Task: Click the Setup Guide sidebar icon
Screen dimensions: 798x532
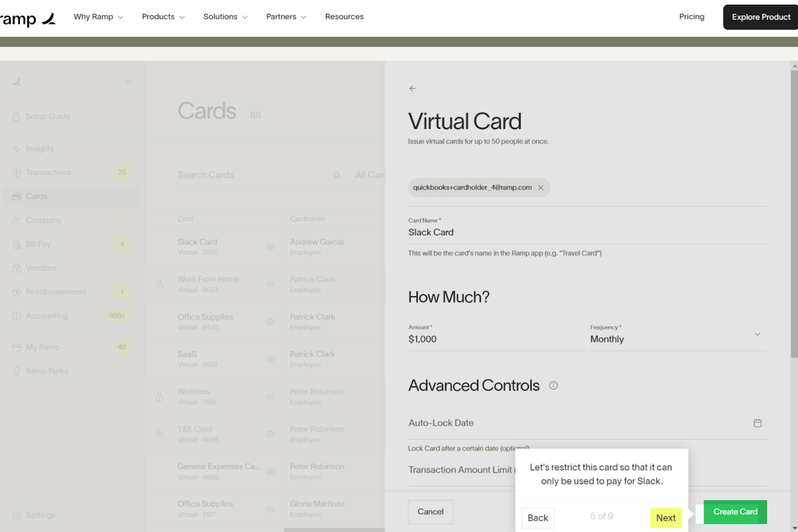Action: (x=17, y=116)
